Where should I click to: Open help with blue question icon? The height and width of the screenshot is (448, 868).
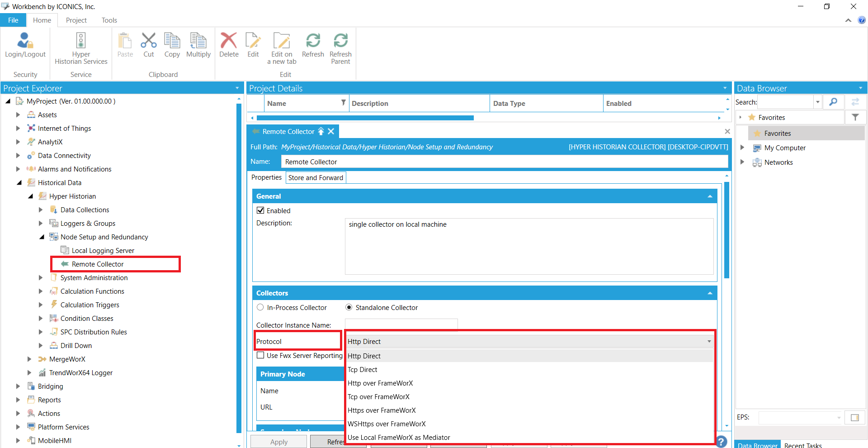pos(862,20)
